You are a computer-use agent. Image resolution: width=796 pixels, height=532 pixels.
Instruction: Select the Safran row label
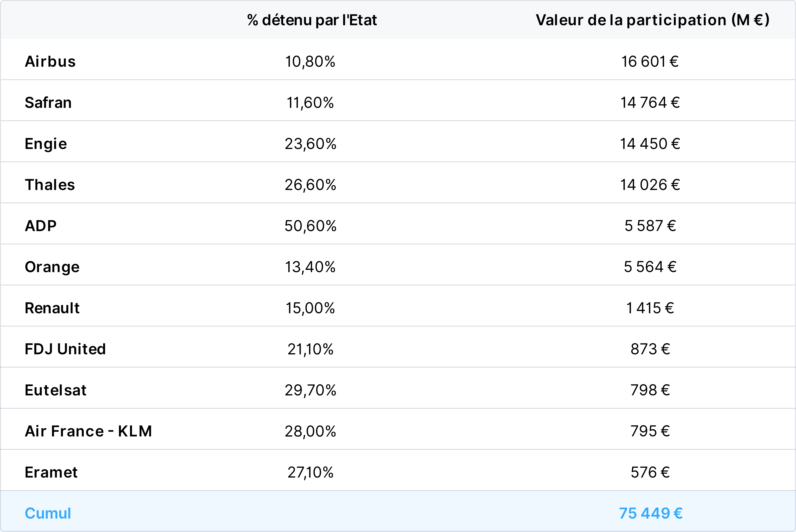point(48,102)
